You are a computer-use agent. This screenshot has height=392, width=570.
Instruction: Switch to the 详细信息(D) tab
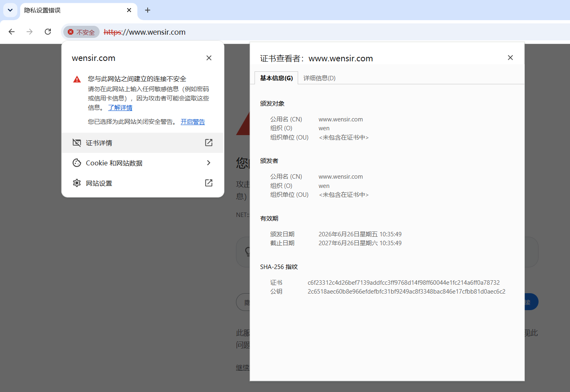[x=319, y=78]
